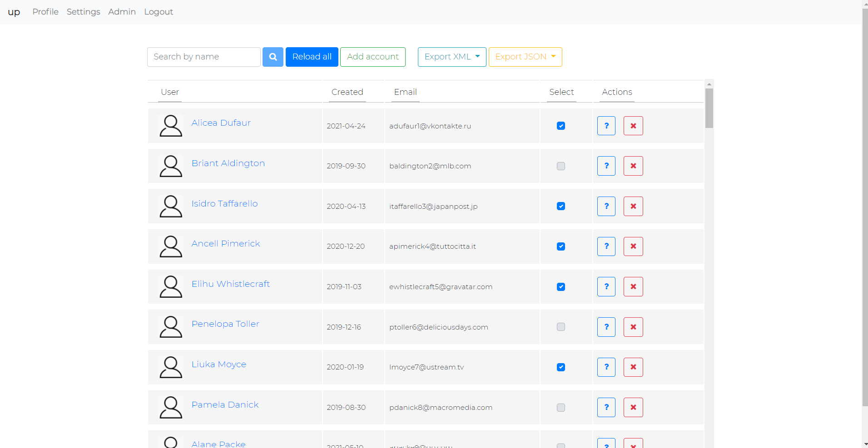
Task: Open info for Liuka Moyce
Action: (606, 367)
